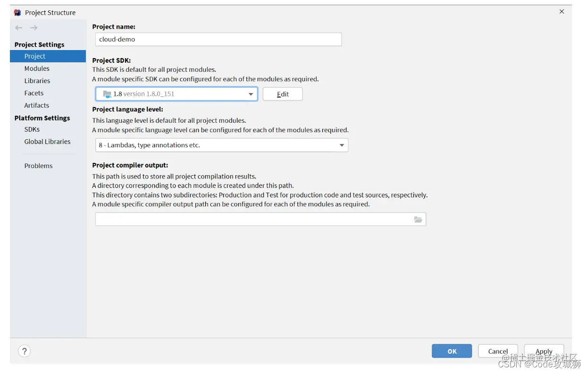Click the Apply button
The height and width of the screenshot is (373, 588).
coord(544,351)
